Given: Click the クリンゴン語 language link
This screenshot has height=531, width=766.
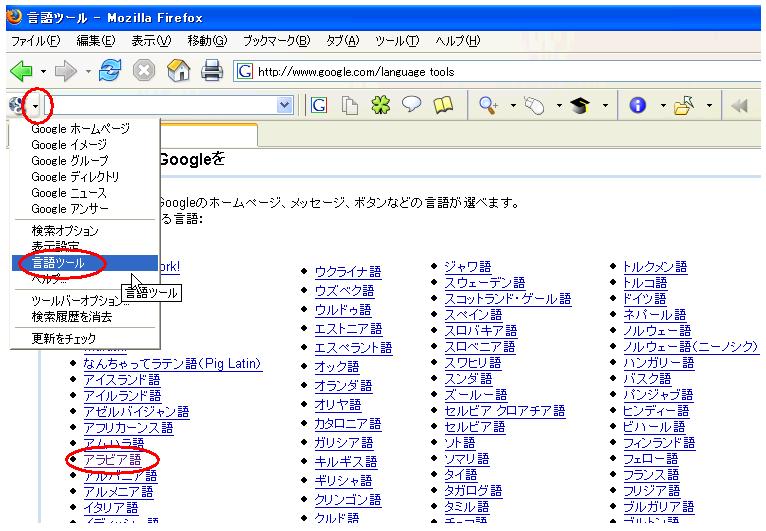Looking at the screenshot, I should click(x=348, y=500).
